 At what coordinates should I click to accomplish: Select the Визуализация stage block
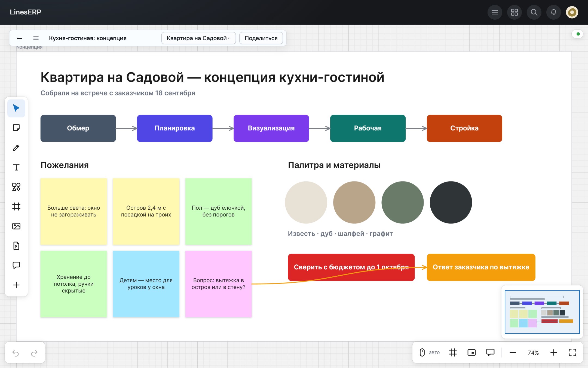point(271,128)
